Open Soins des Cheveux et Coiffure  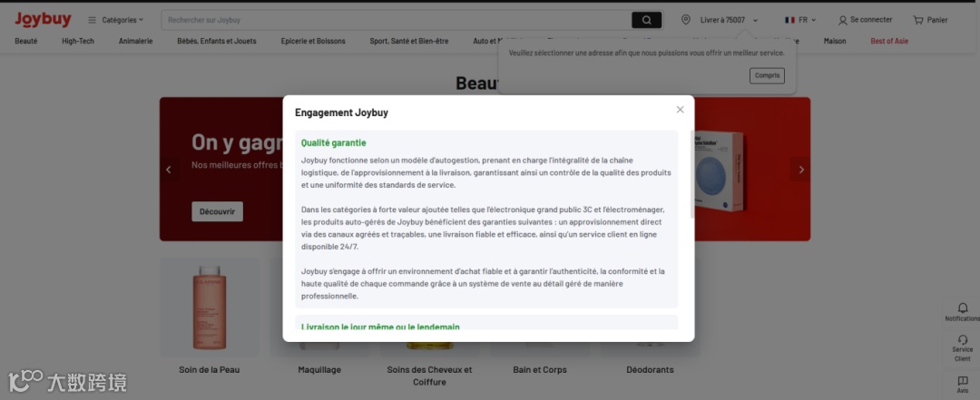click(429, 376)
